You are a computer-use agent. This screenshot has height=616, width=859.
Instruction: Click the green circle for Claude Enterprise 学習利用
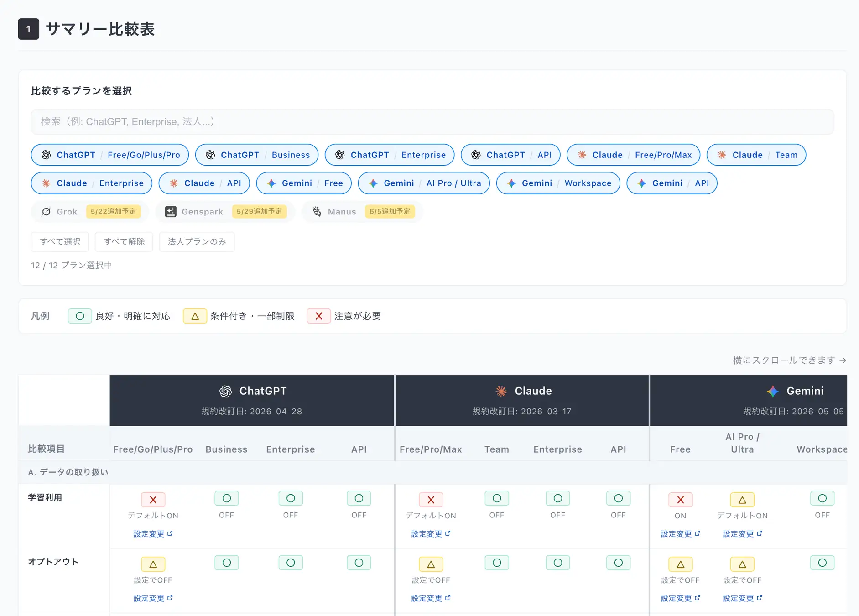point(558,498)
